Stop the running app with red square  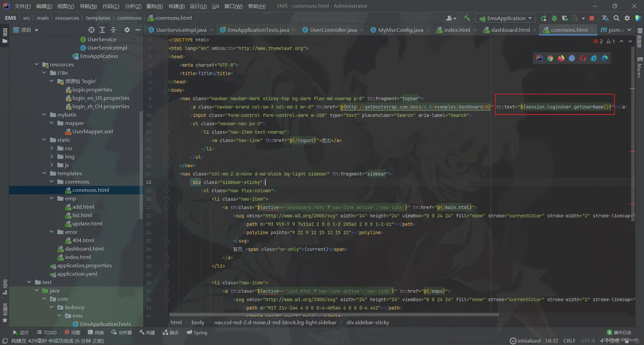[592, 18]
